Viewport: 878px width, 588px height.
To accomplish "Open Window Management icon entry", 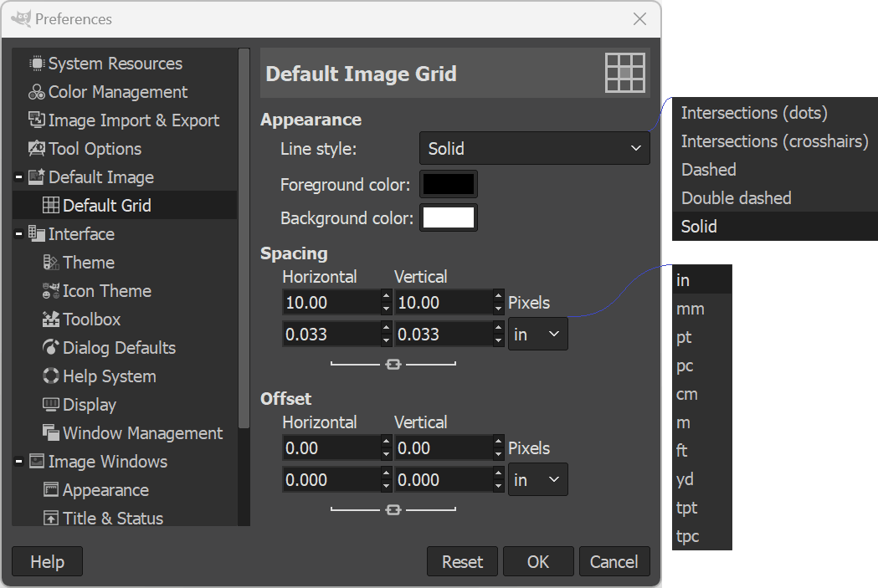I will pyautogui.click(x=50, y=433).
